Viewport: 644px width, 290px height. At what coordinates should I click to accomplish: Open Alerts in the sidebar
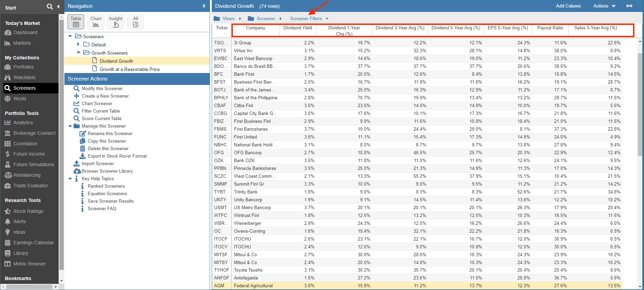point(19,221)
